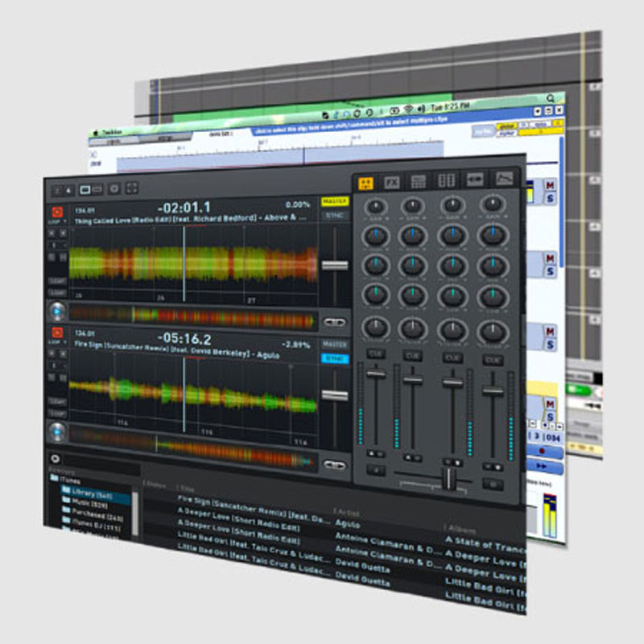The image size is (644, 644).
Task: Open the FX panel tab in the mixer
Action: click(x=392, y=182)
